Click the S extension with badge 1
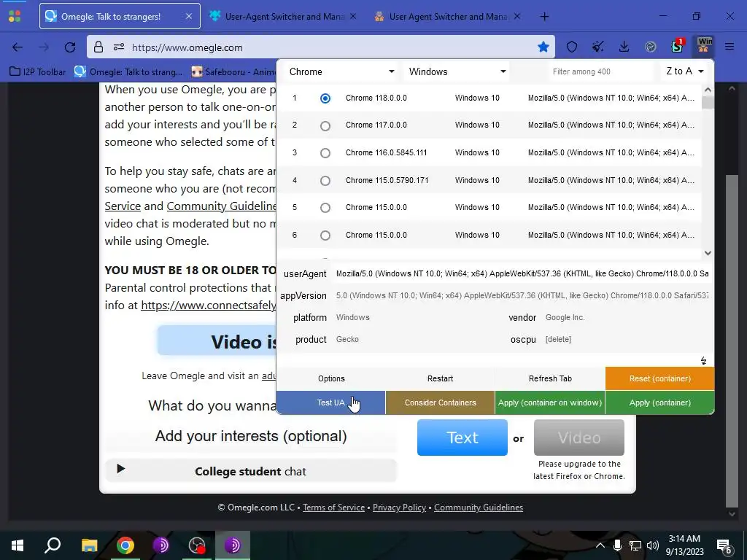 click(678, 46)
